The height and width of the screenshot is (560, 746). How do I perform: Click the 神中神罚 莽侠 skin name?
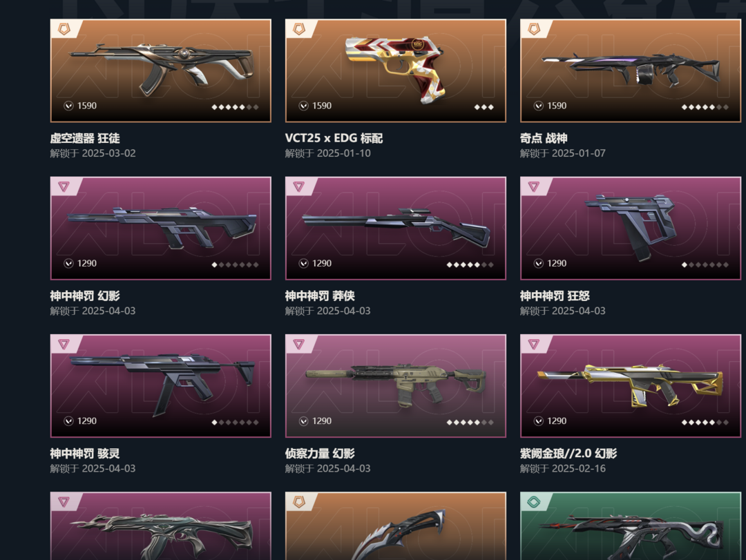click(320, 296)
